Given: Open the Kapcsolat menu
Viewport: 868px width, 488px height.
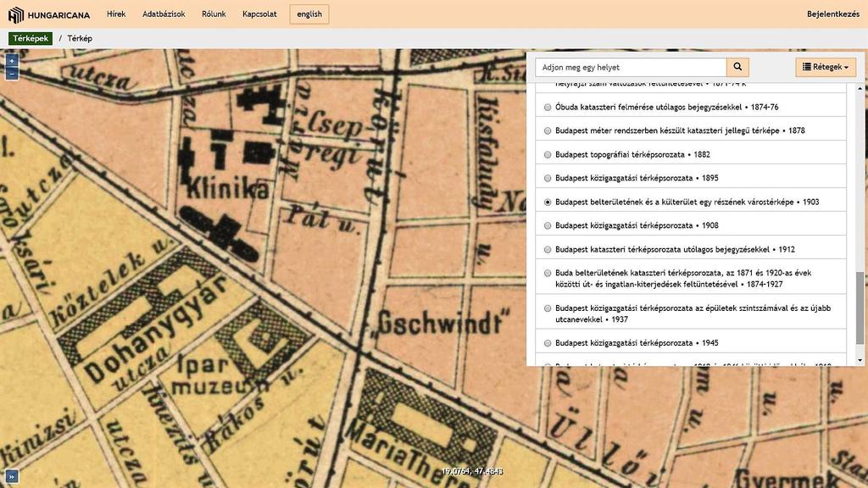Looking at the screenshot, I should [x=259, y=14].
